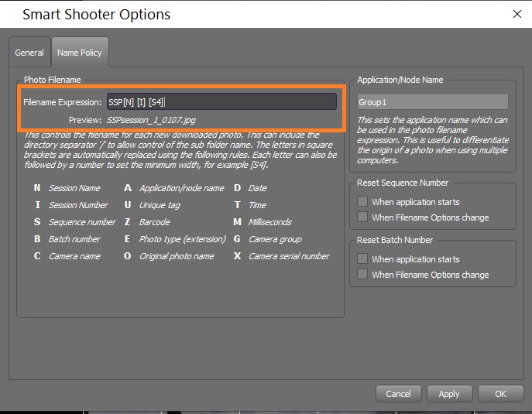Enable Reset Batch Number when application starts

pyautogui.click(x=362, y=259)
